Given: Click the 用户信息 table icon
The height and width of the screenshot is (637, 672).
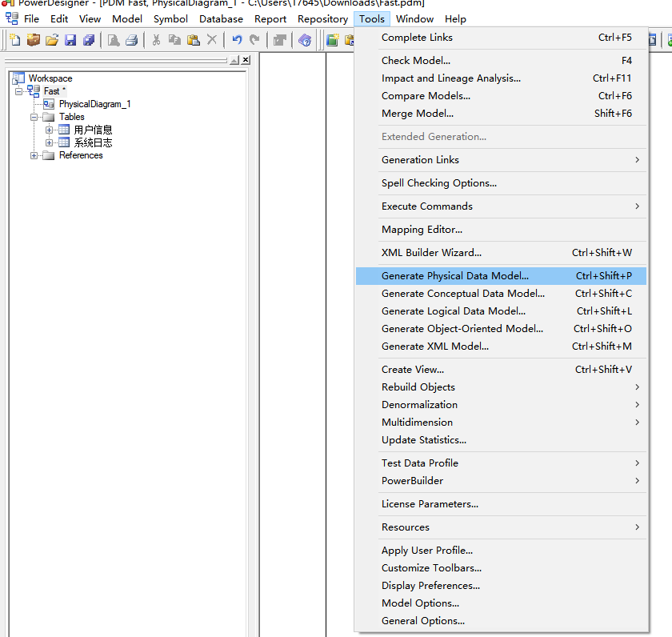Looking at the screenshot, I should point(64,130).
